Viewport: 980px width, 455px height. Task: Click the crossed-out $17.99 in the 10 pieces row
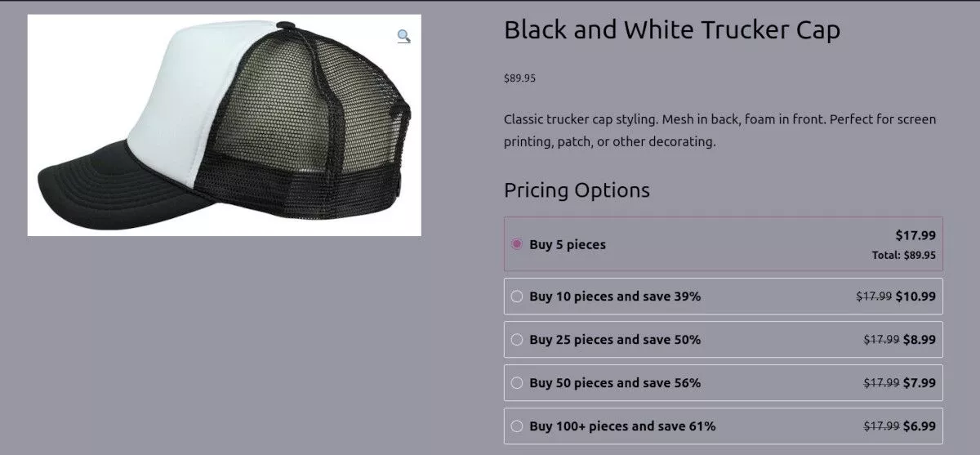[874, 297]
